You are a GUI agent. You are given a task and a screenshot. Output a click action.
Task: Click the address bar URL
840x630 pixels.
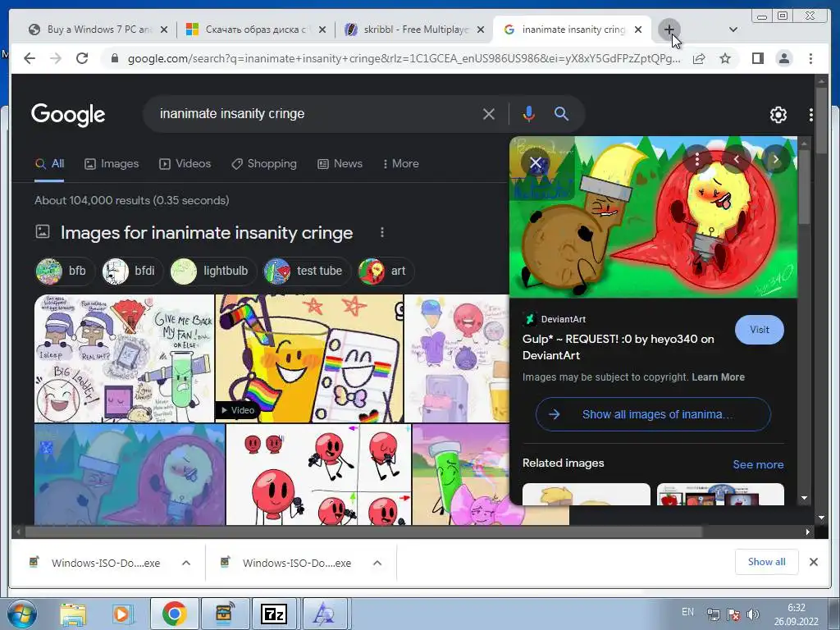click(404, 58)
